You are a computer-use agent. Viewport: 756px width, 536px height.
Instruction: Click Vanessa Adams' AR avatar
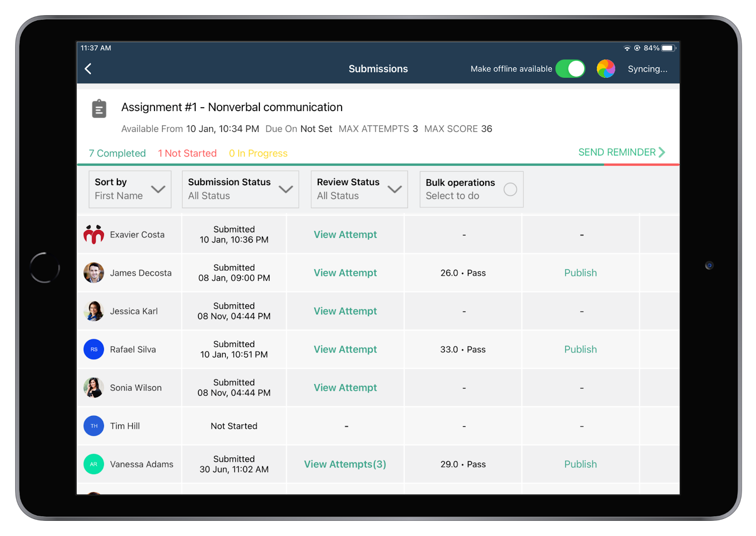(94, 464)
